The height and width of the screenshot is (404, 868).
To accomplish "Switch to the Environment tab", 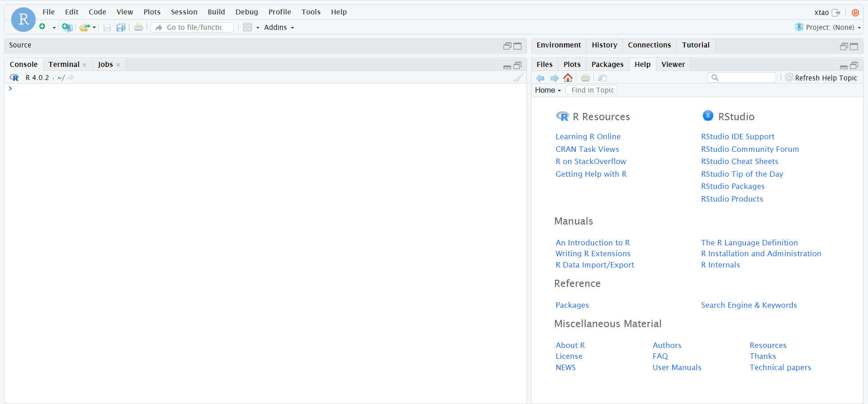I will click(x=558, y=45).
